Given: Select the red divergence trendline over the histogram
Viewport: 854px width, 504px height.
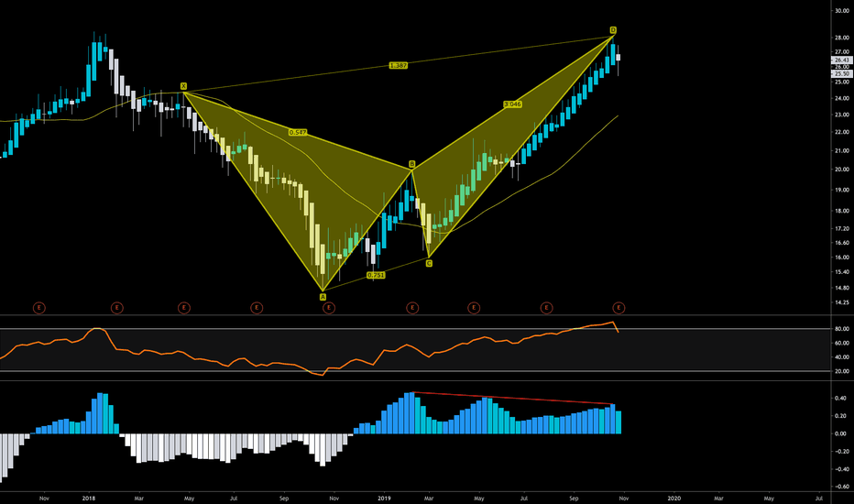Looking at the screenshot, I should tap(513, 399).
